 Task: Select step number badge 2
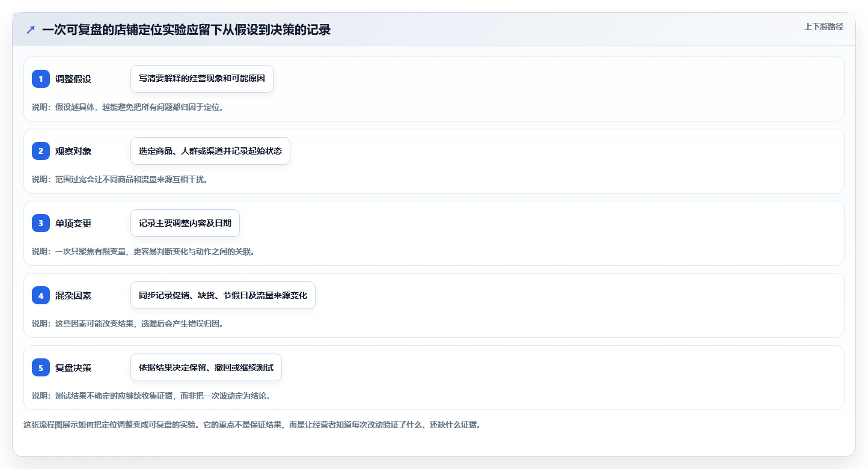coord(41,151)
